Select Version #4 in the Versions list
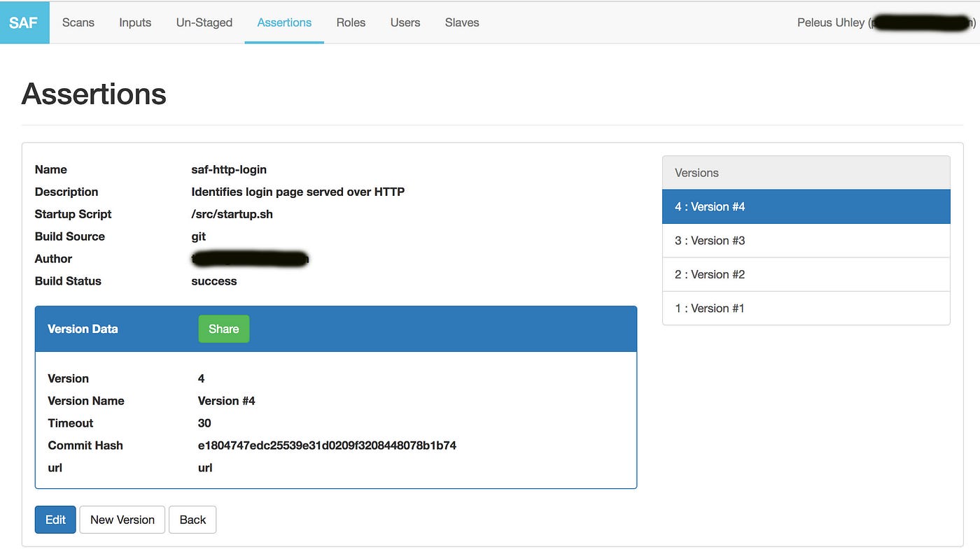 click(710, 206)
